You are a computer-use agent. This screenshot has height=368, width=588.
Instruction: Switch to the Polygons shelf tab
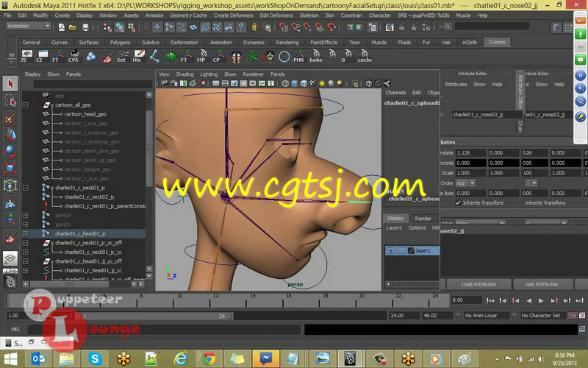(120, 43)
